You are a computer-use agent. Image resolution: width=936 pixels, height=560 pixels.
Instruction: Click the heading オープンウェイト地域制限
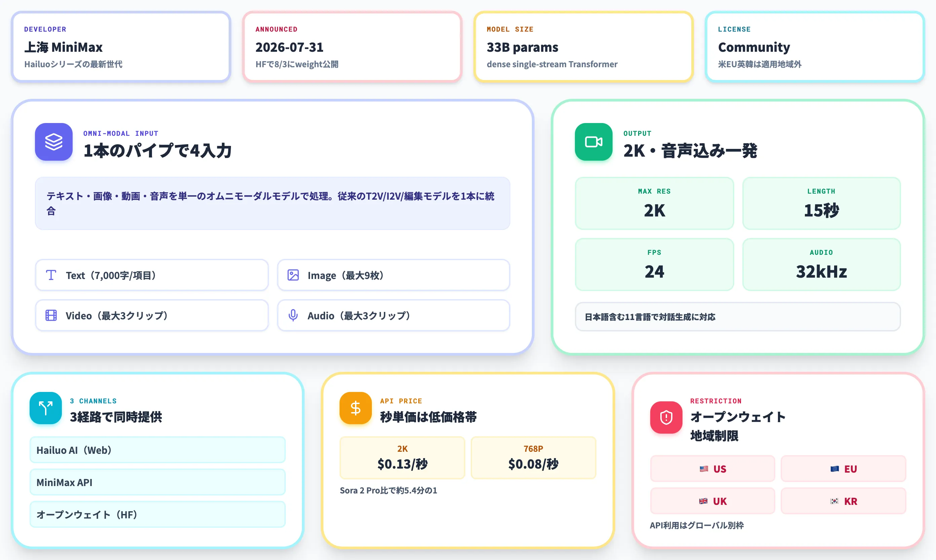click(738, 427)
